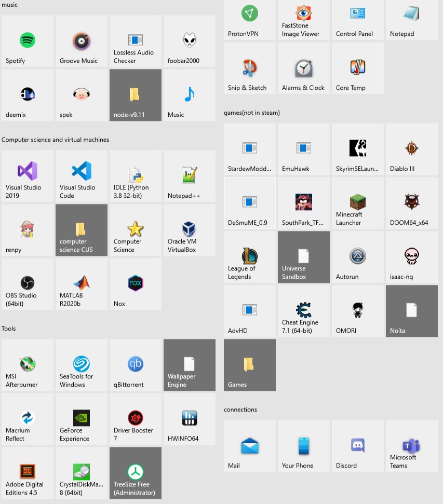Launch Oracle VM VirtualBox
This screenshot has height=504, width=443.
(x=190, y=230)
